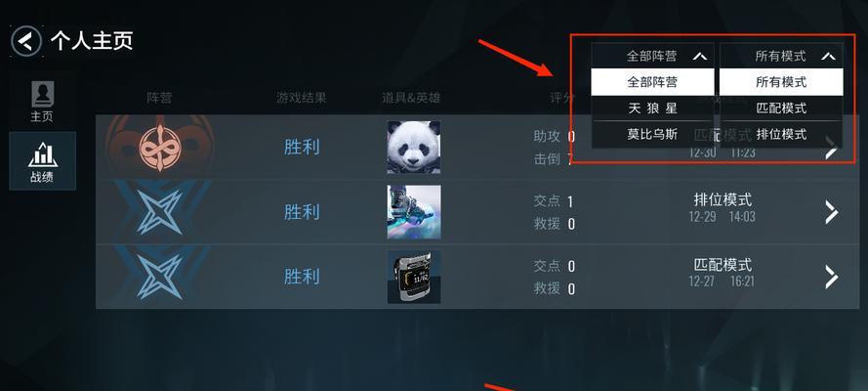
Task: Open the 主页 profile sidebar icon
Action: 42,102
